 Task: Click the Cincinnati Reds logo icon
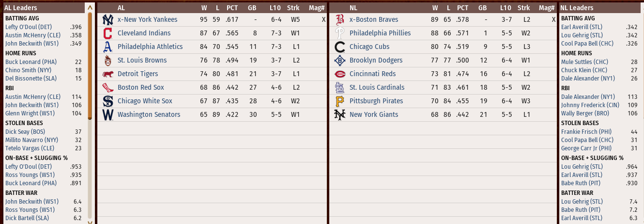340,74
